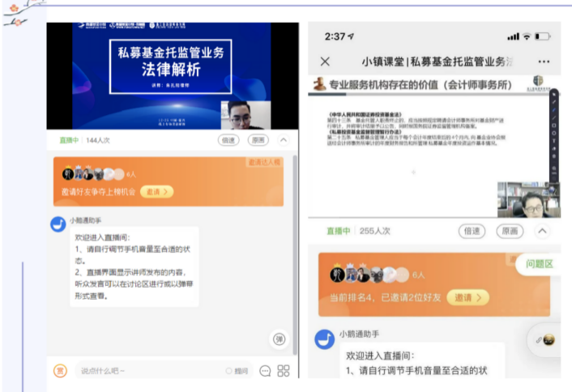Tap 小鹅通助手 avatar in 255人次 live room
Image resolution: width=572 pixels, height=392 pixels.
pos(325,339)
